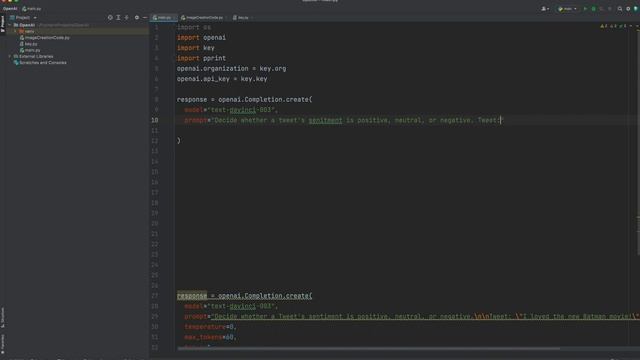This screenshot has width=640, height=360.
Task: Click main.py breadcrumb in navigation bar
Action: (x=32, y=9)
